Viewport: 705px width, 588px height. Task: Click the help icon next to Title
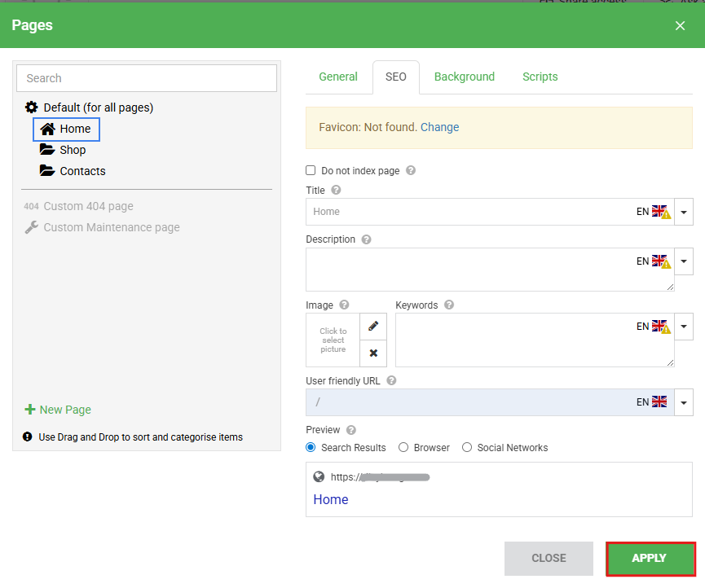(x=336, y=191)
